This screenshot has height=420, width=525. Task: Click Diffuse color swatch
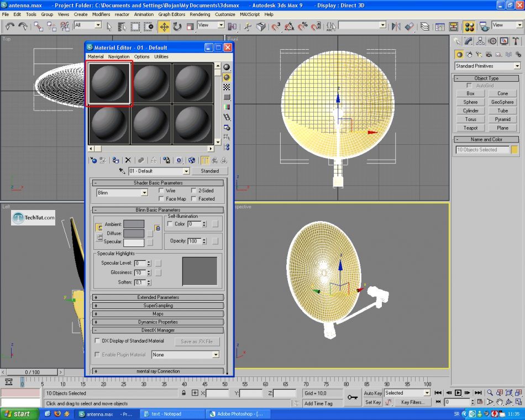coord(134,233)
